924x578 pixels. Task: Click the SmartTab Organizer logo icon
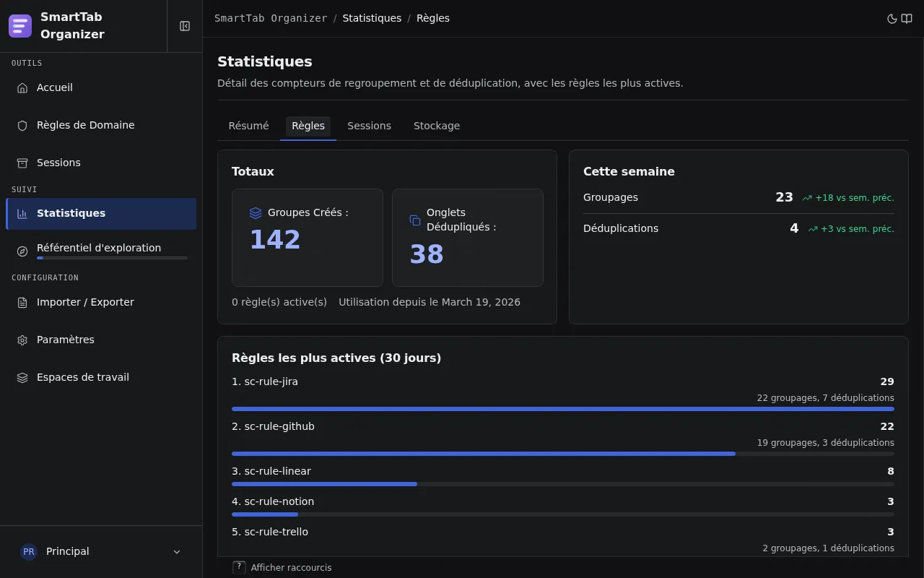(x=20, y=26)
